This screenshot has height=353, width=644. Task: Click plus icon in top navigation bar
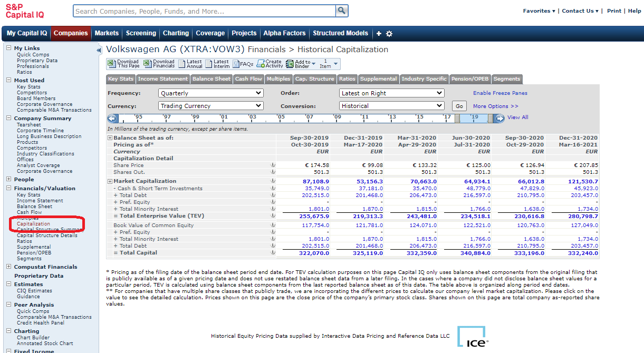click(x=378, y=34)
